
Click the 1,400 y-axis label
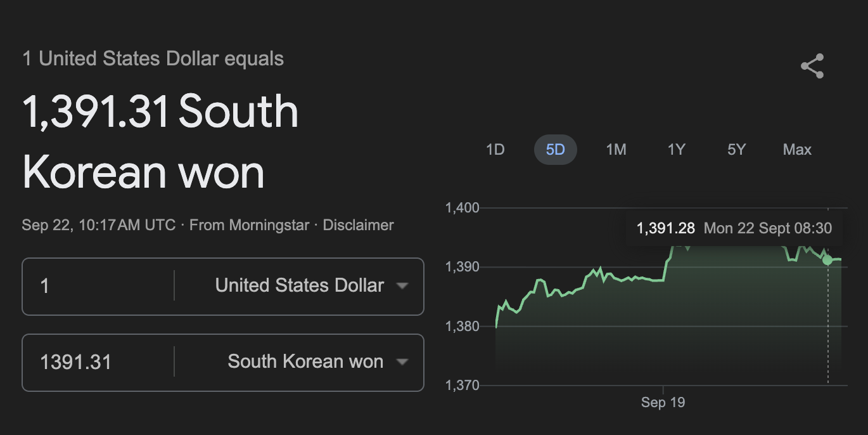[x=463, y=207]
